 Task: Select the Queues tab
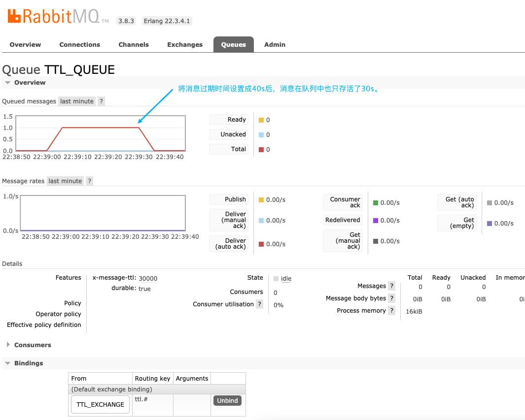pyautogui.click(x=233, y=44)
